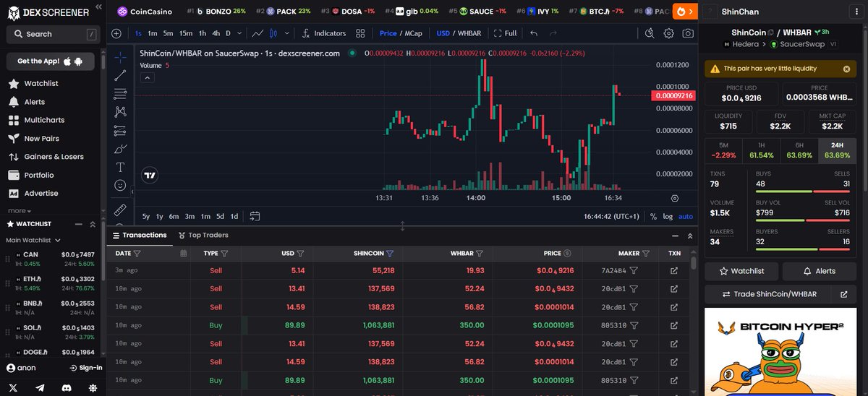
Task: Open the go-to-date calendar icon
Action: 255,216
